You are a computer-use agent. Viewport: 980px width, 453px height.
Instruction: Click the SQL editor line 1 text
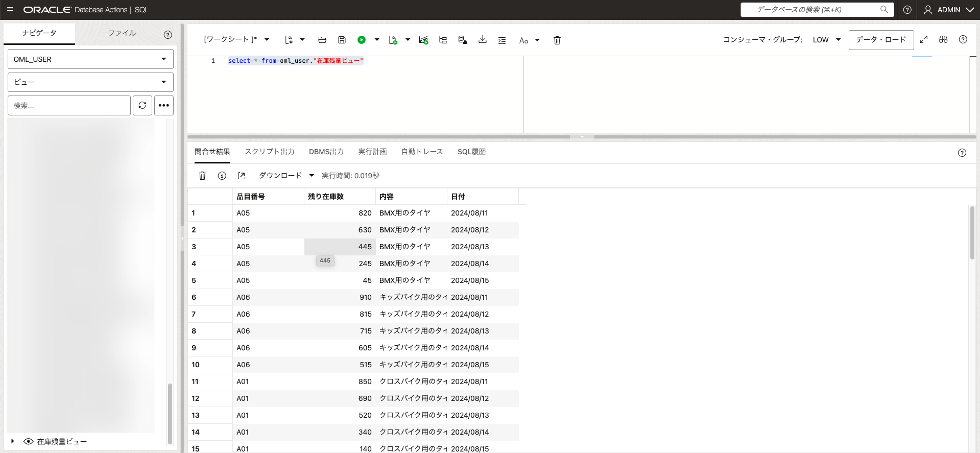tap(296, 61)
